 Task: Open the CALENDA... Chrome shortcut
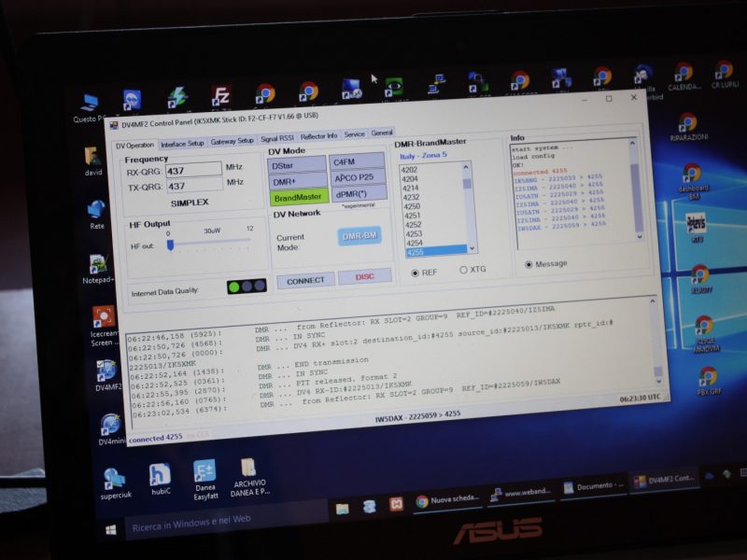(684, 77)
